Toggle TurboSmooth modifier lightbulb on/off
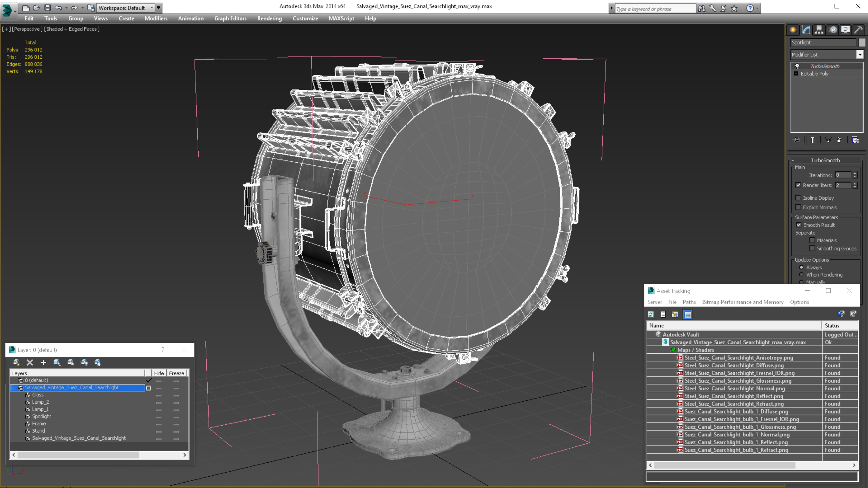Viewport: 868px width, 488px height. click(x=797, y=66)
